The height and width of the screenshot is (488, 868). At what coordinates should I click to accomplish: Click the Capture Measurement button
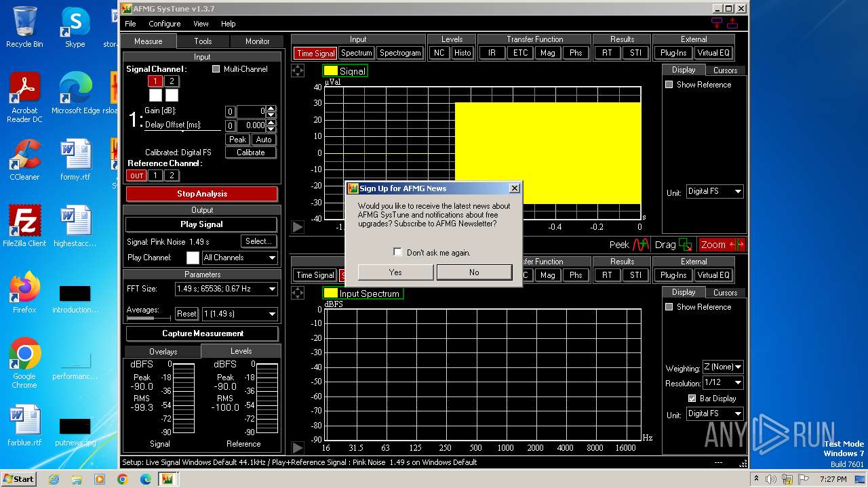(x=202, y=333)
